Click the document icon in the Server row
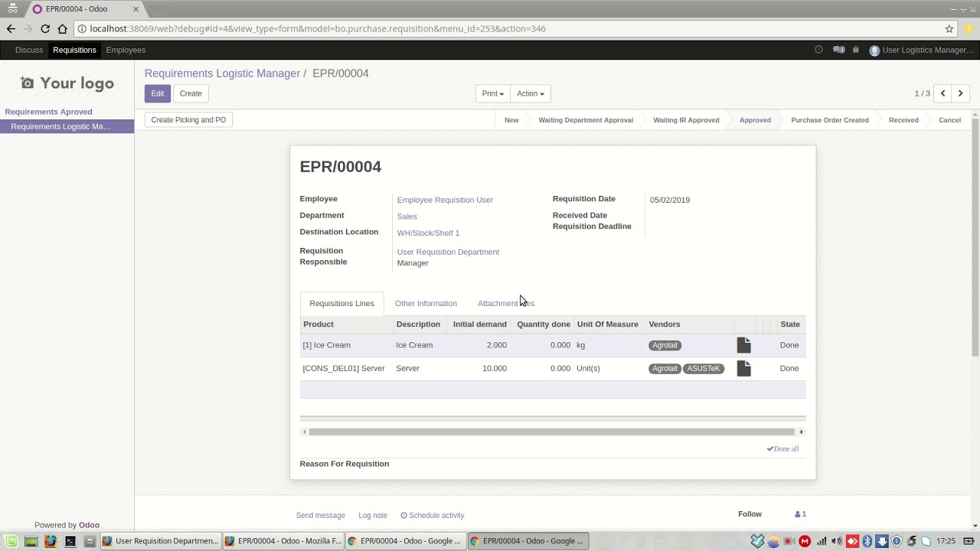 (743, 368)
